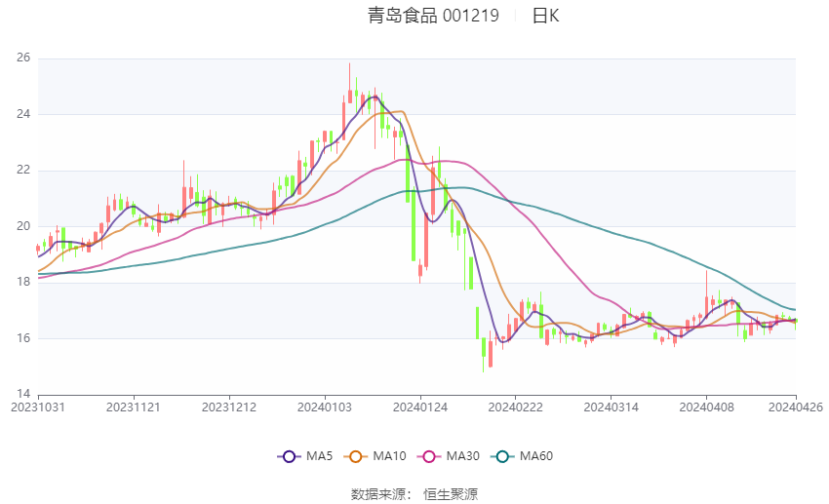Click the 20240222 date axis label
This screenshot has width=829, height=504.
click(x=515, y=407)
